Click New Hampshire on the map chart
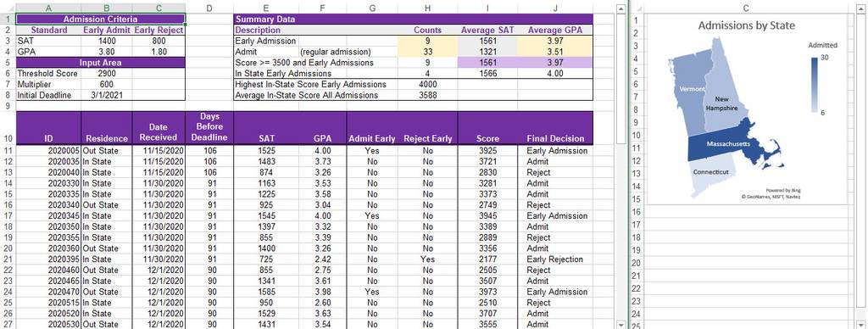868x329 pixels. (722, 105)
